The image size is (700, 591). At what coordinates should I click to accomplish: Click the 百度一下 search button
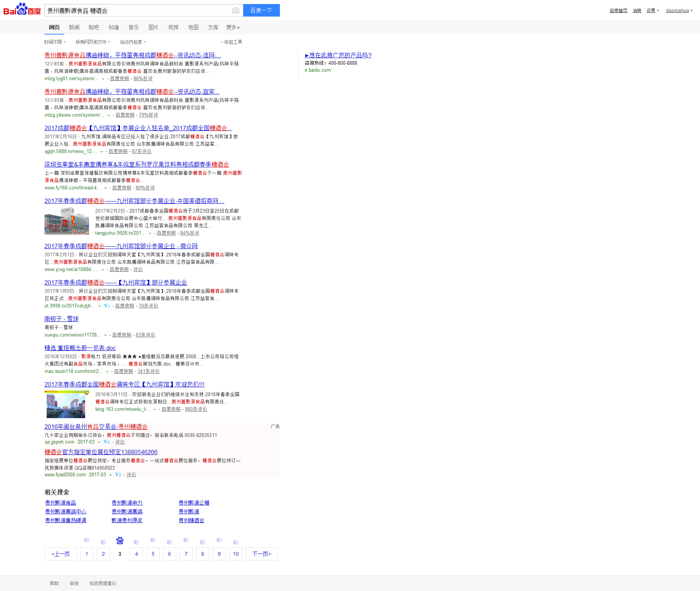[x=261, y=10]
